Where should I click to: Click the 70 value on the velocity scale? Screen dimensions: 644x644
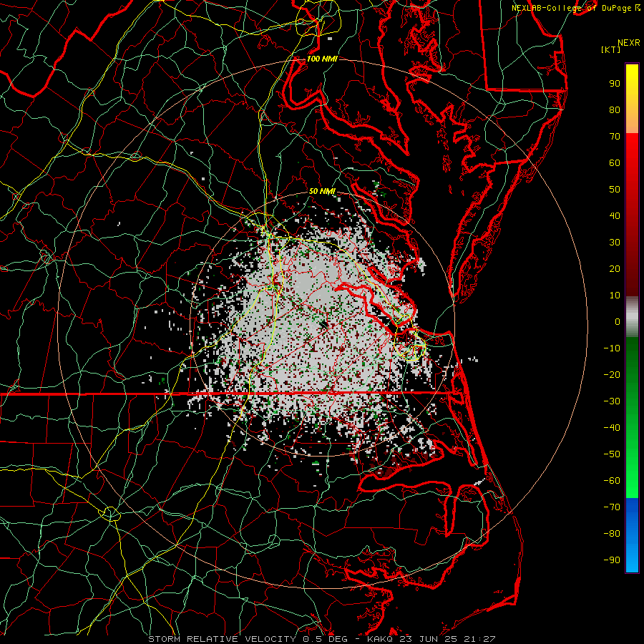[x=615, y=137]
